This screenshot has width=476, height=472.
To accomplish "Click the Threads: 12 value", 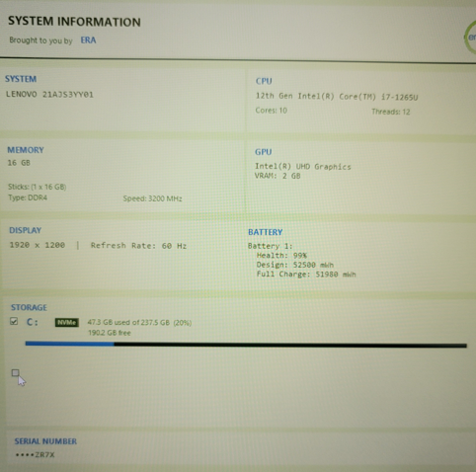I will click(391, 112).
